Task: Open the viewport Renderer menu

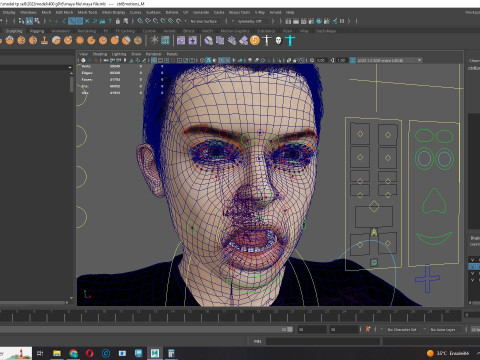Action: point(154,54)
